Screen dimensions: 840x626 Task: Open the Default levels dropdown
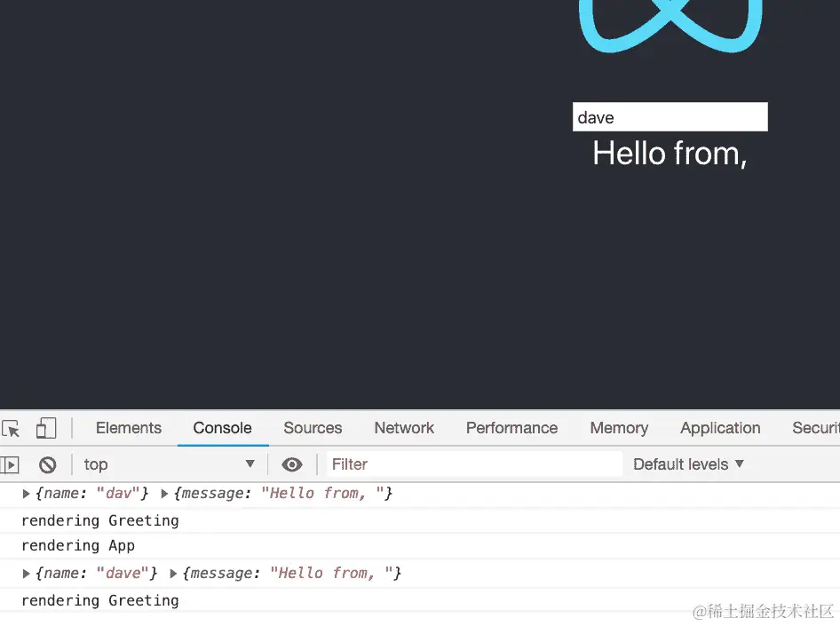point(688,464)
